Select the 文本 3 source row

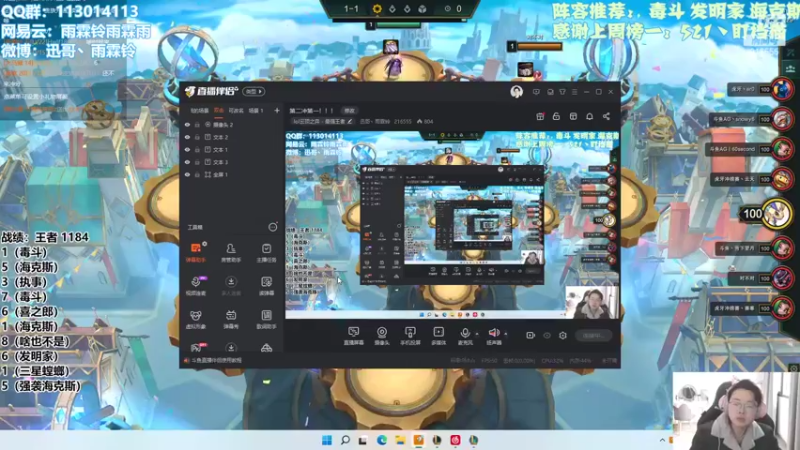(232, 162)
